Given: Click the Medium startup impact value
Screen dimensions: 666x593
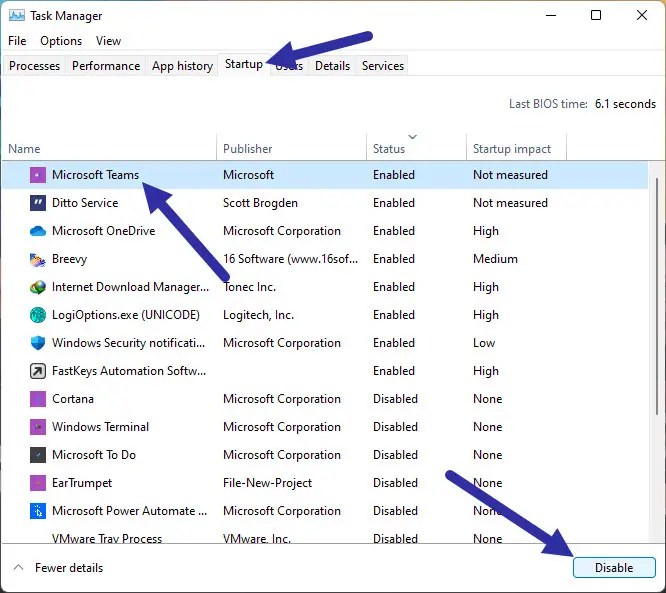Looking at the screenshot, I should tap(495, 259).
